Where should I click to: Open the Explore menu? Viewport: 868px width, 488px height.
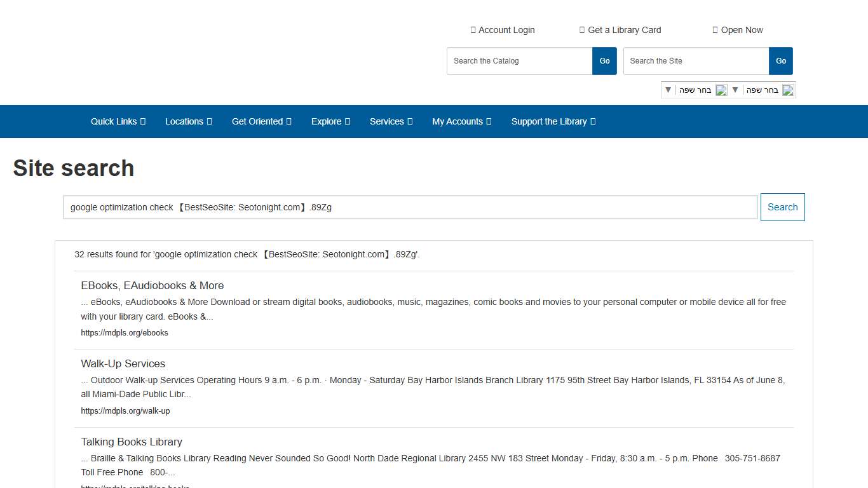click(x=330, y=121)
